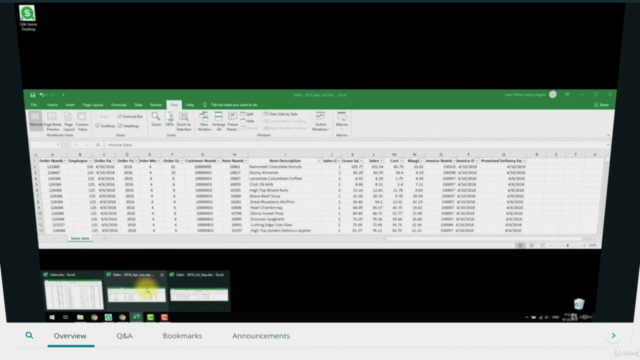This screenshot has width=640, height=360.
Task: Click the horizontal scrollbar of the sheet
Action: click(485, 238)
